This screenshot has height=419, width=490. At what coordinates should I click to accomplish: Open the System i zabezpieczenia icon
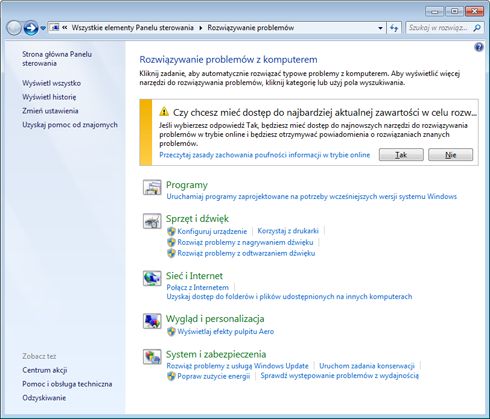pyautogui.click(x=152, y=357)
